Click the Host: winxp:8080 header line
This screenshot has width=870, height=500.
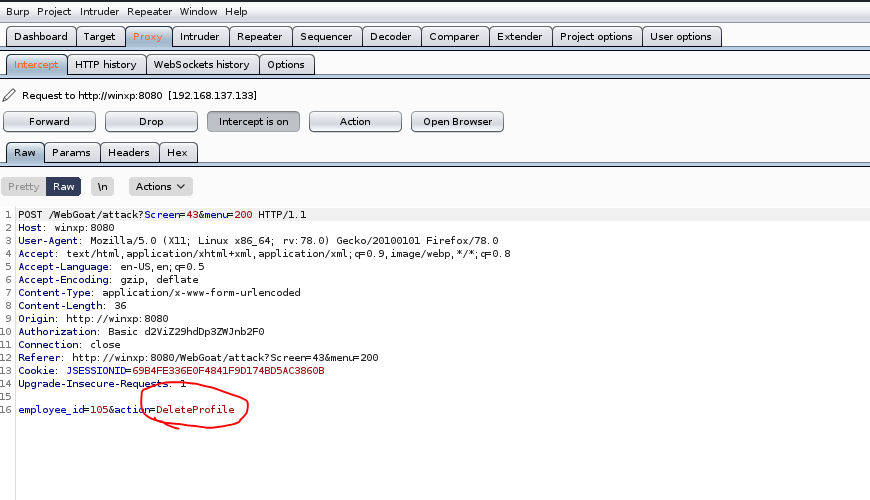(66, 228)
